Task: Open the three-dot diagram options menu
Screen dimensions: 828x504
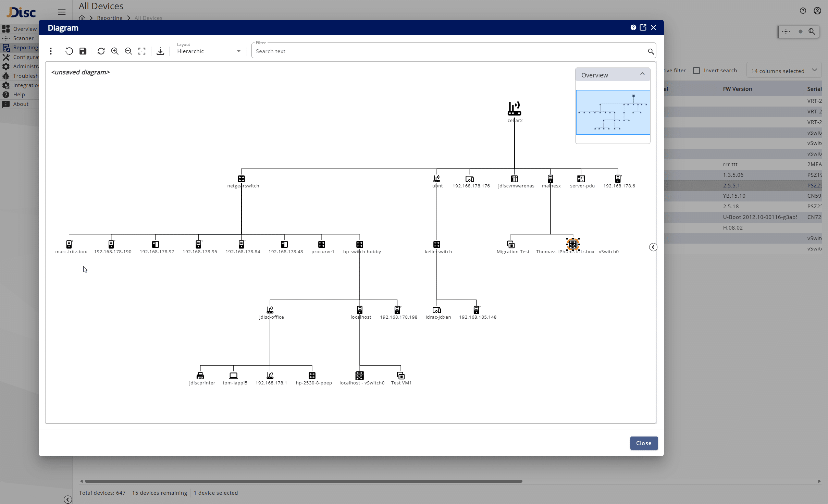Action: (x=51, y=51)
